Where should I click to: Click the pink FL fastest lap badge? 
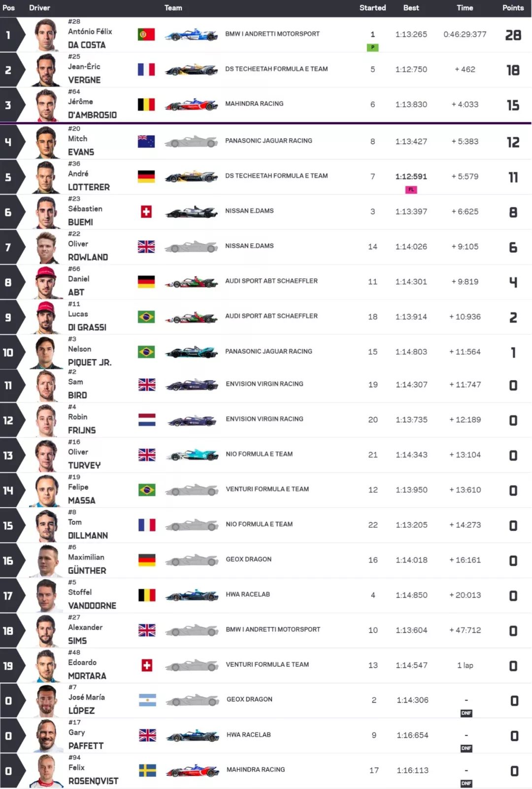point(411,190)
